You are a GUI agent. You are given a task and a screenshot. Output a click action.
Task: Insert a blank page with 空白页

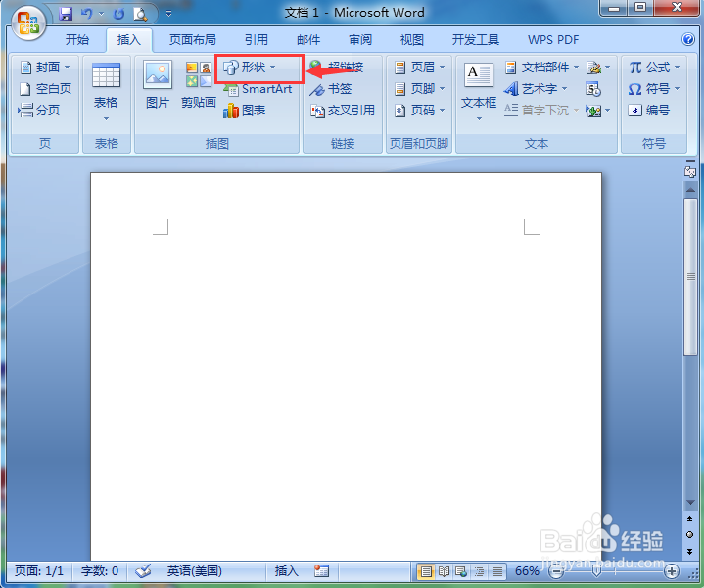pyautogui.click(x=45, y=89)
